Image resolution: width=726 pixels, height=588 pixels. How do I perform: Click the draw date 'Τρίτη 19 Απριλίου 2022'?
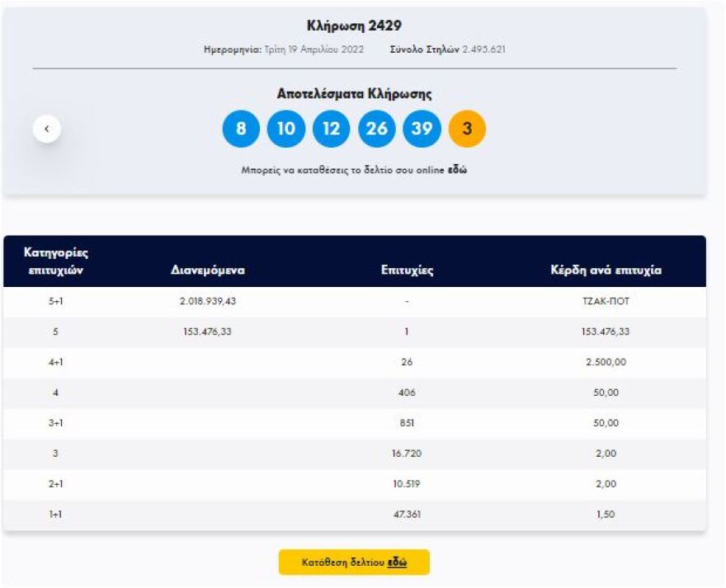pyautogui.click(x=312, y=49)
